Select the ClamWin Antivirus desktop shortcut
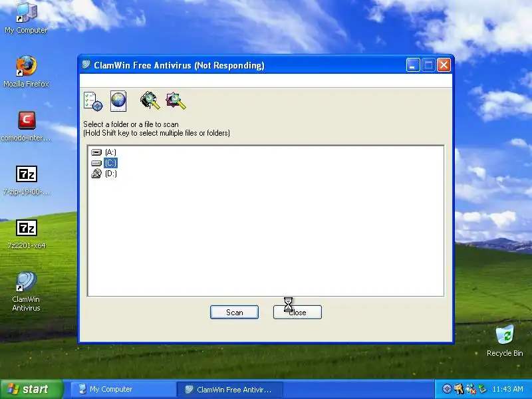The width and height of the screenshot is (532, 399). [x=26, y=291]
